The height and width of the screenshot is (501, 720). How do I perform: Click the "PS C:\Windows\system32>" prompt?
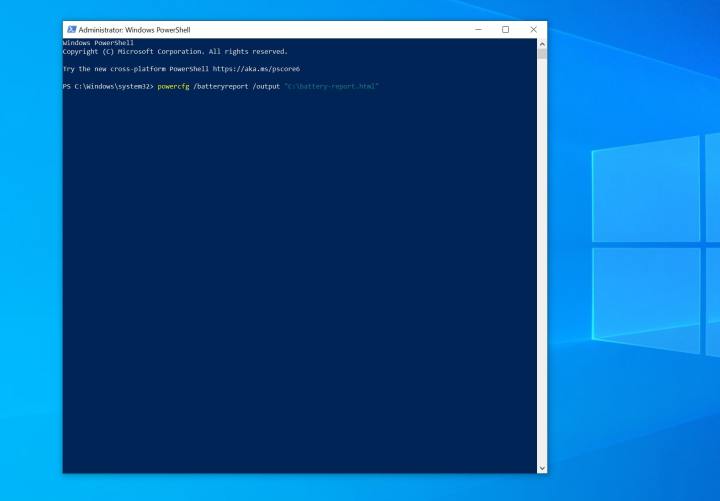pos(108,87)
